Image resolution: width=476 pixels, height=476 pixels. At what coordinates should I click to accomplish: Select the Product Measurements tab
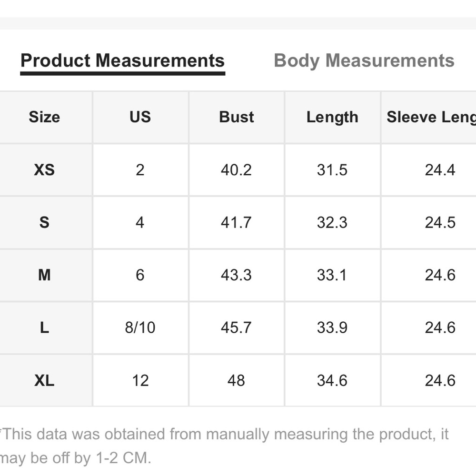(x=122, y=61)
